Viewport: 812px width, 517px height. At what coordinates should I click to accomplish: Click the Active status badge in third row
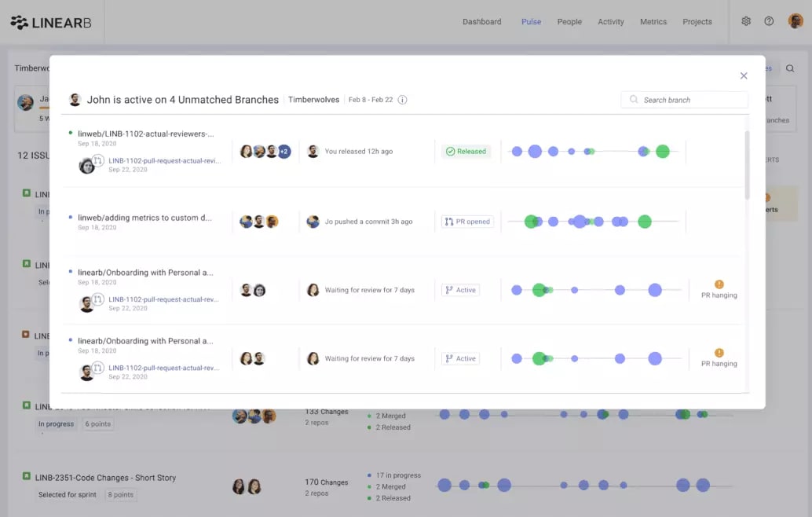click(460, 290)
